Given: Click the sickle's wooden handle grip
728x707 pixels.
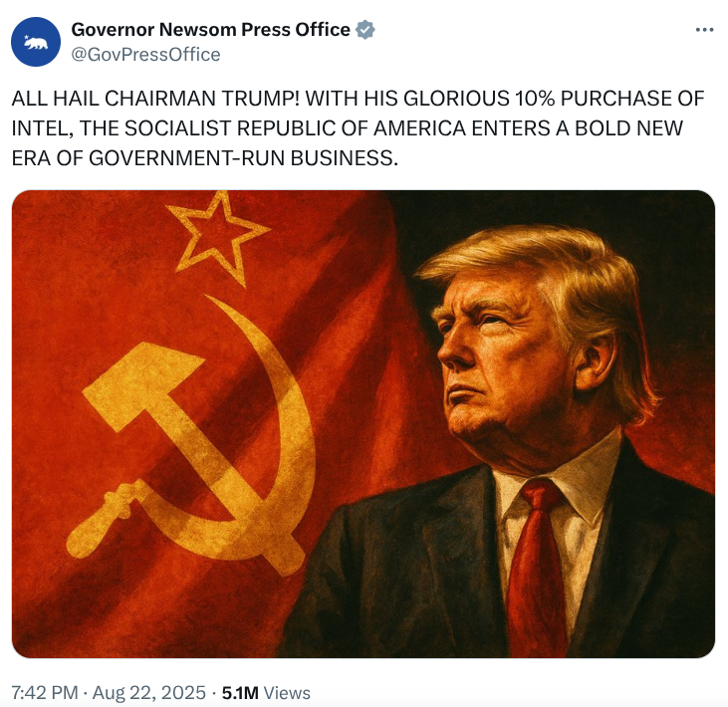Looking at the screenshot, I should click(x=105, y=520).
